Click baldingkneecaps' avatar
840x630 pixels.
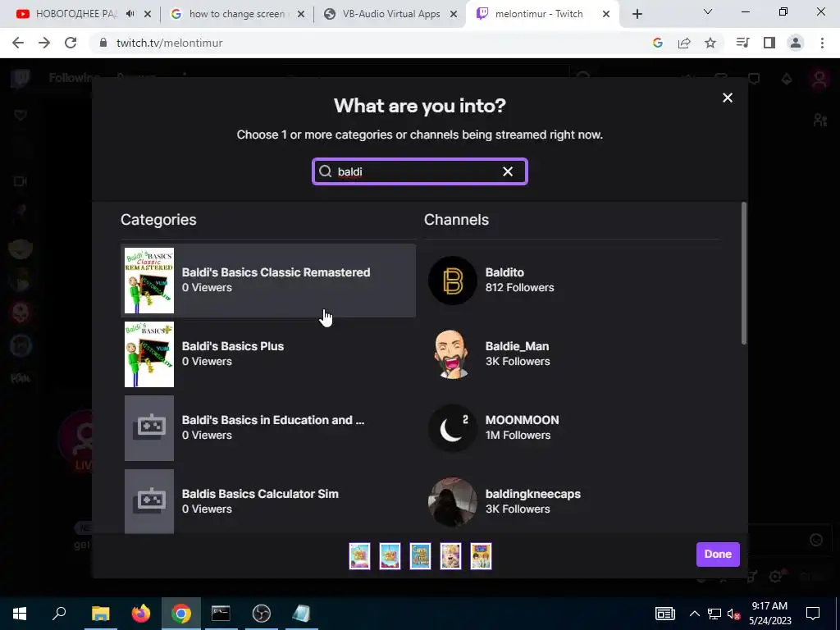(453, 502)
